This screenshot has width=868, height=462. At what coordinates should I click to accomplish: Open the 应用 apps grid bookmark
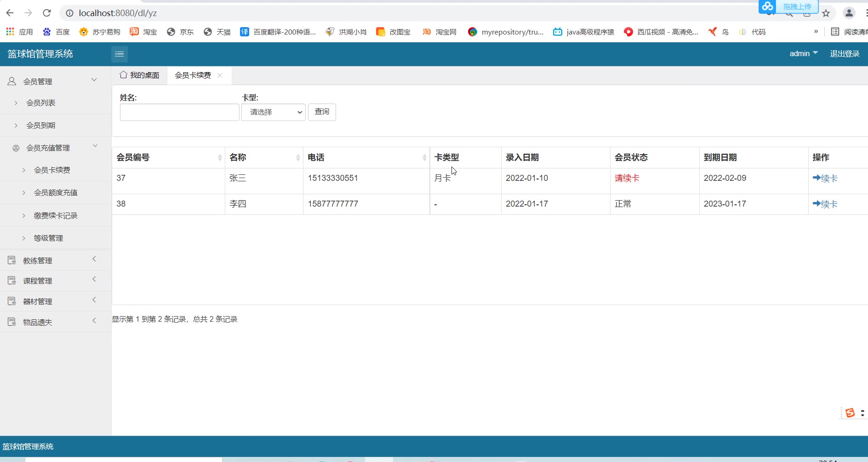pyautogui.click(x=19, y=32)
